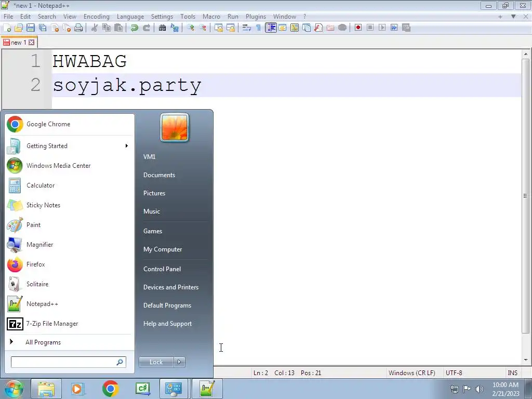The image size is (532, 399).
Task: Toggle Word Wrap in the toolbar
Action: [247, 28]
